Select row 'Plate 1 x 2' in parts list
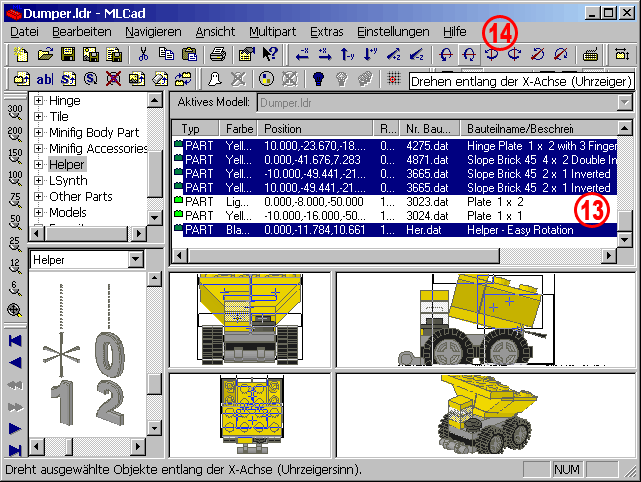641x482 pixels. [395, 202]
